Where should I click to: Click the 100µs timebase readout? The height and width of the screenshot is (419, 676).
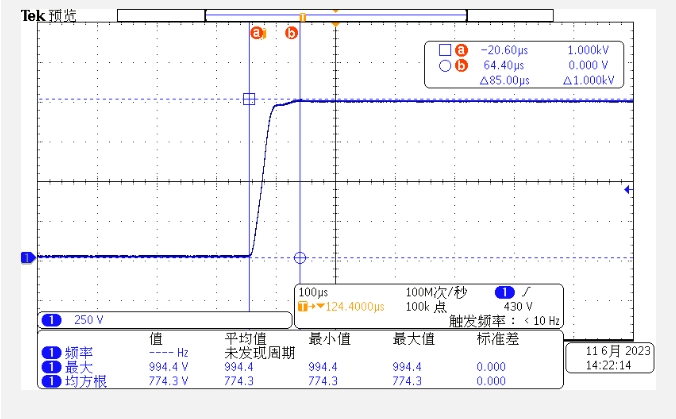click(314, 292)
